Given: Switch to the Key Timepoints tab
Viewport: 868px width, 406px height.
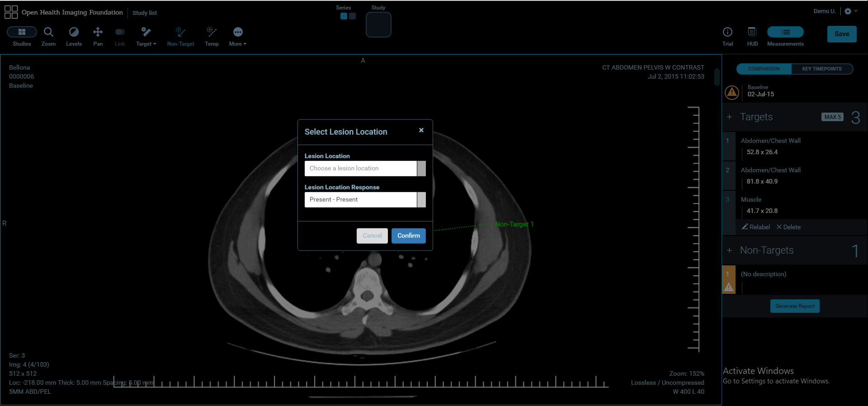Looking at the screenshot, I should point(821,69).
